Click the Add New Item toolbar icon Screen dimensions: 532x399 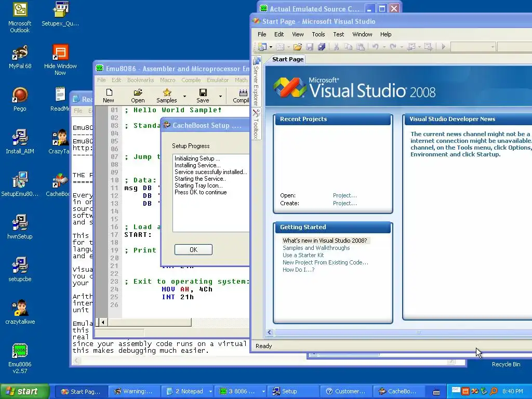280,46
